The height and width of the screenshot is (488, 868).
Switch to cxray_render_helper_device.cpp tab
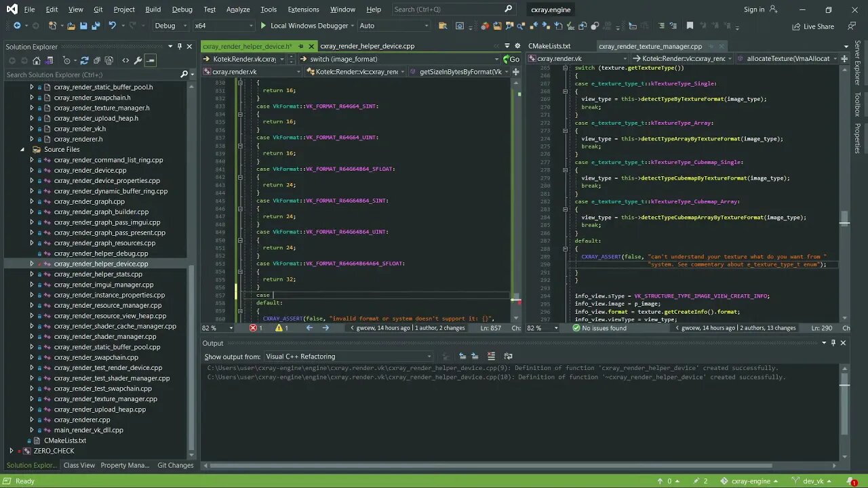click(367, 46)
